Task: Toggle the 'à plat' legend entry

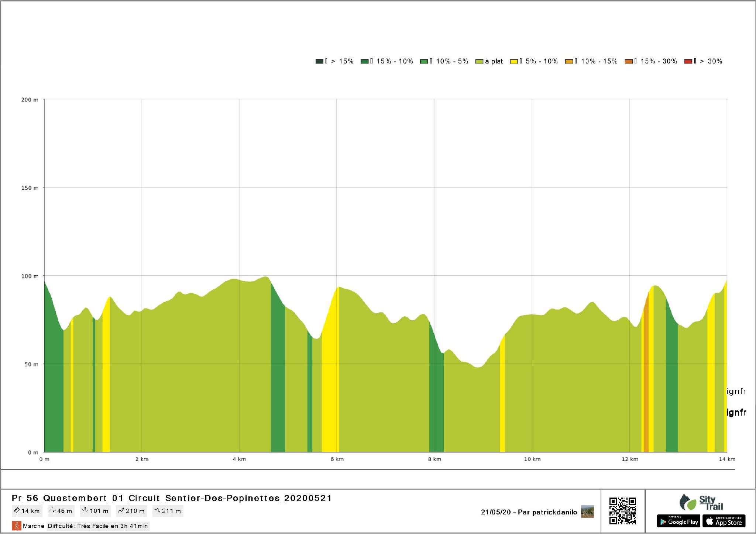Action: click(489, 61)
